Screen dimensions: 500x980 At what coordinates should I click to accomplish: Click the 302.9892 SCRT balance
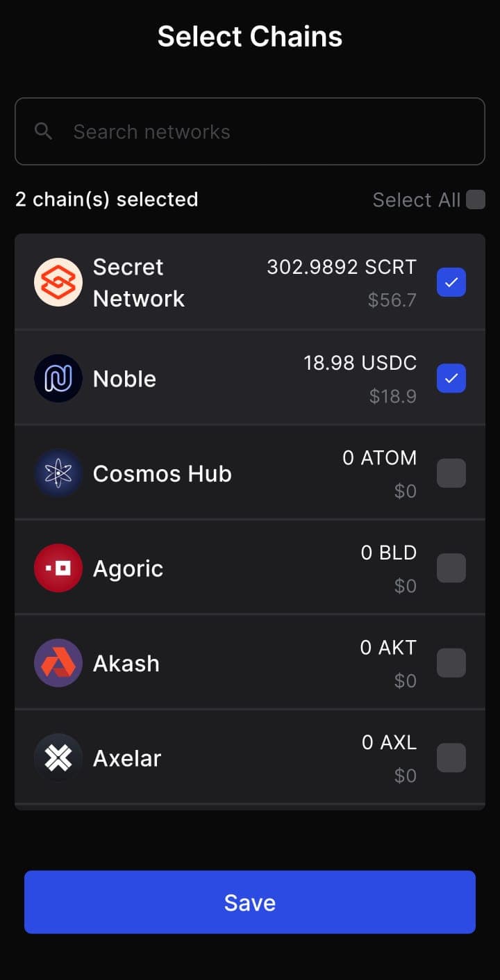coord(342,267)
